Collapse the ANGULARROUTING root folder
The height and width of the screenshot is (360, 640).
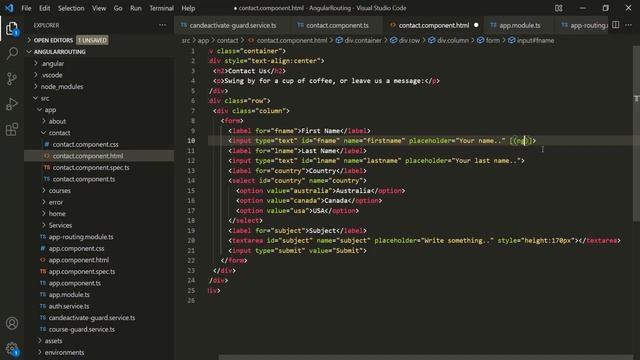coord(59,52)
